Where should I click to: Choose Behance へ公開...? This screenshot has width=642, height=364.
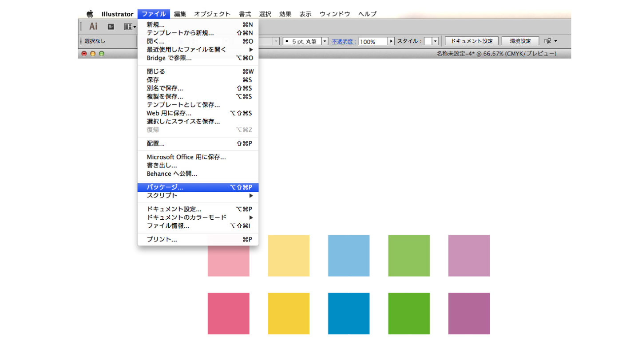pos(198,174)
